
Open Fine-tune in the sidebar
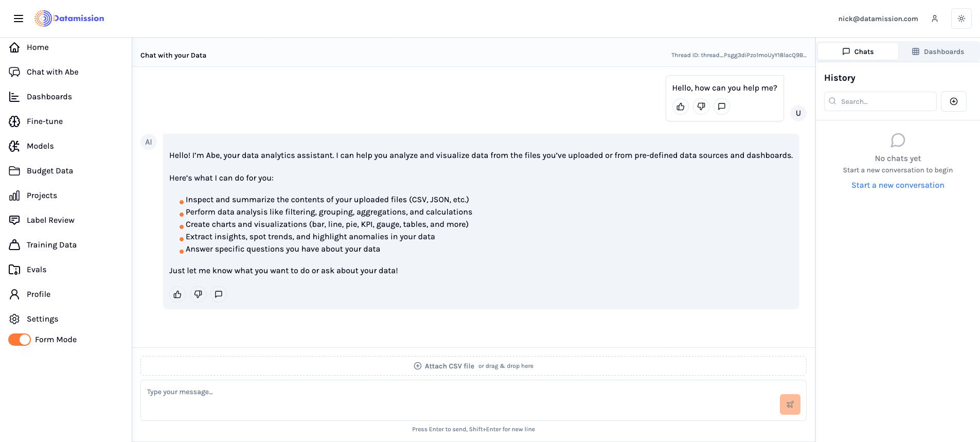[45, 121]
